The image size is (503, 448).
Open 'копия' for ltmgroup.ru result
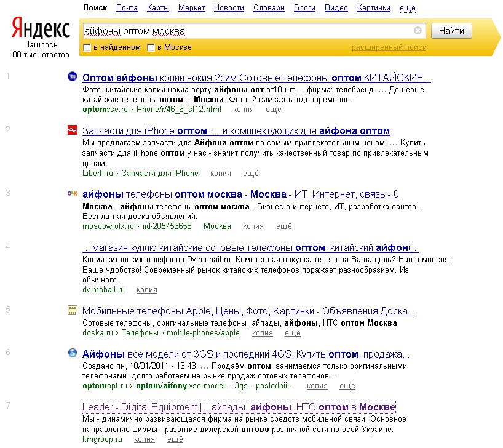click(x=144, y=439)
